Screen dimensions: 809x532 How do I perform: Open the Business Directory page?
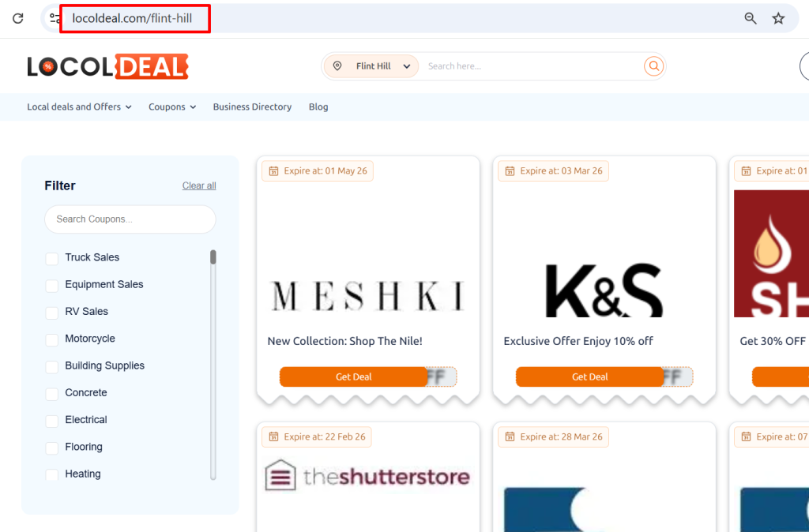[x=252, y=107]
